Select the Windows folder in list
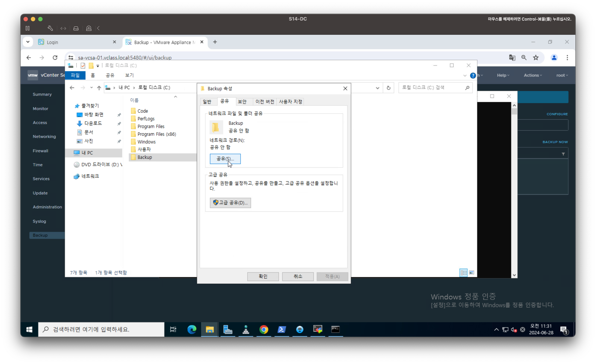Viewport: 596px width, 364px height. pyautogui.click(x=146, y=142)
